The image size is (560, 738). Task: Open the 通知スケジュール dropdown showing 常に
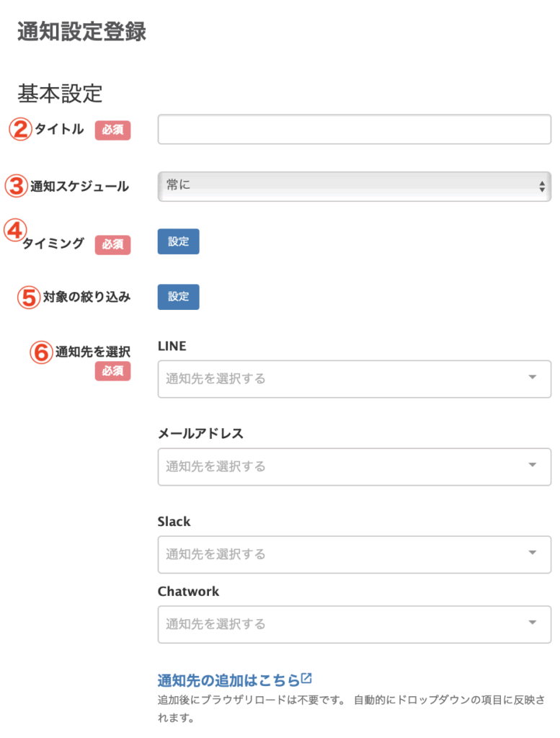point(354,186)
